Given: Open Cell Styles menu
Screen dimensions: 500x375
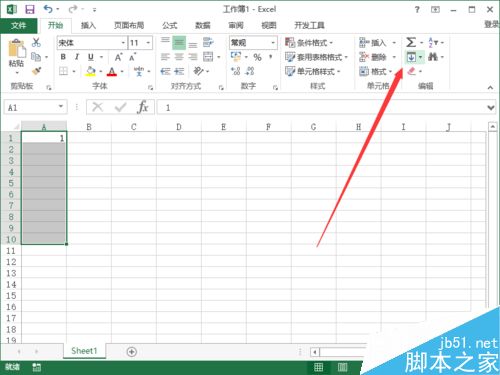Looking at the screenshot, I should pyautogui.click(x=312, y=71).
